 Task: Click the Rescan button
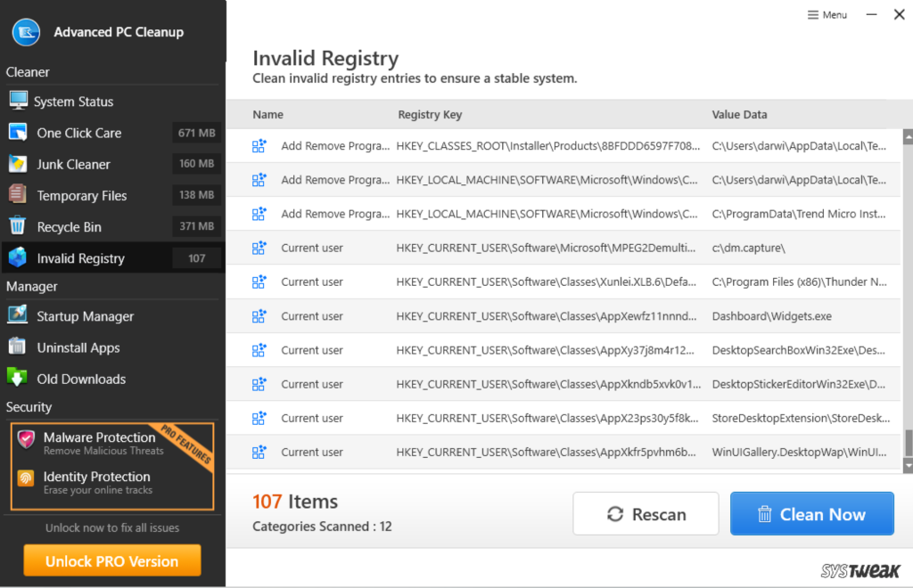(646, 514)
